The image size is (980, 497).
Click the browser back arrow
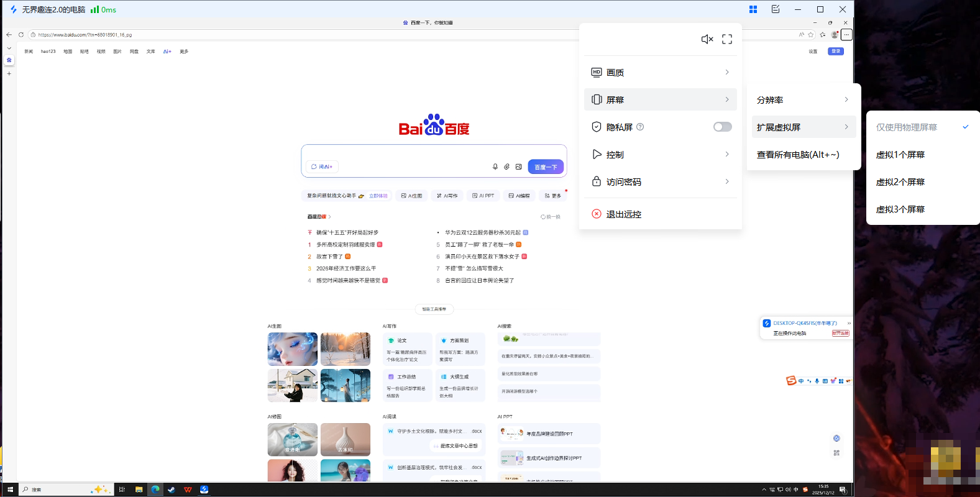(x=9, y=35)
